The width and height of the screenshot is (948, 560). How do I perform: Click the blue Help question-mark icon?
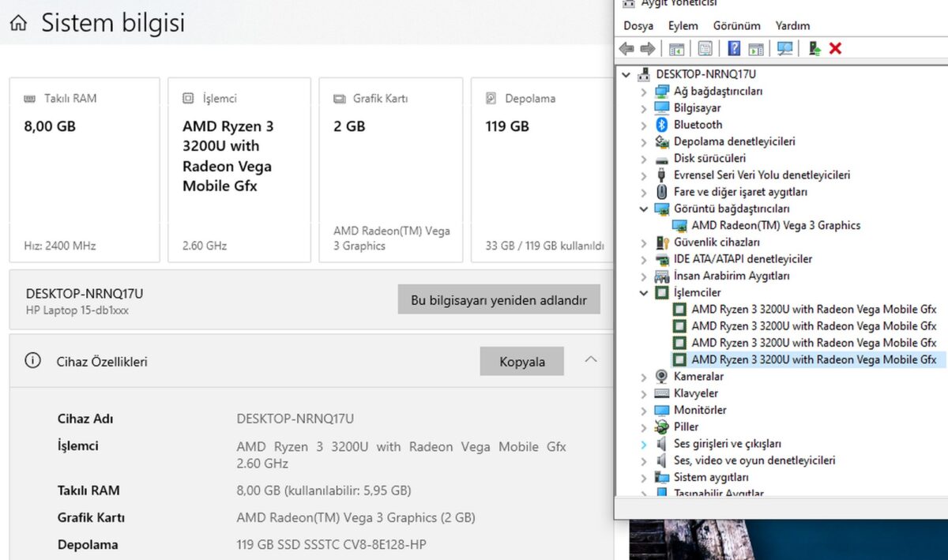click(734, 49)
